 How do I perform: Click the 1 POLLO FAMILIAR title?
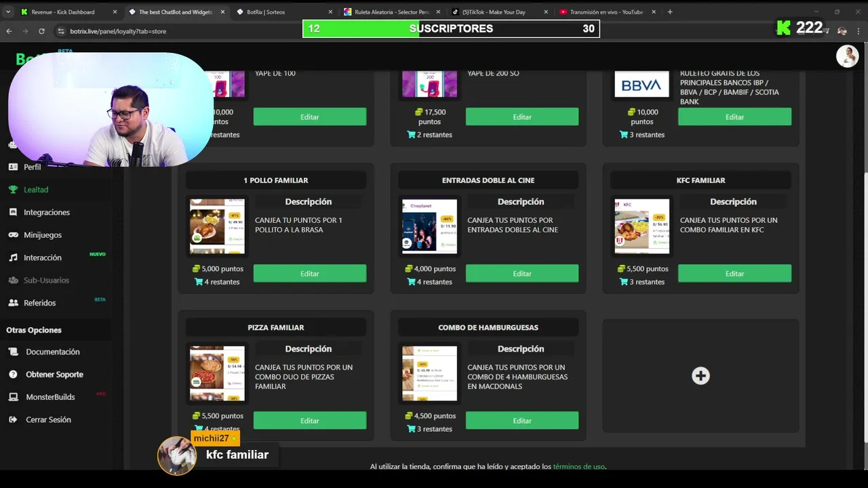point(276,180)
